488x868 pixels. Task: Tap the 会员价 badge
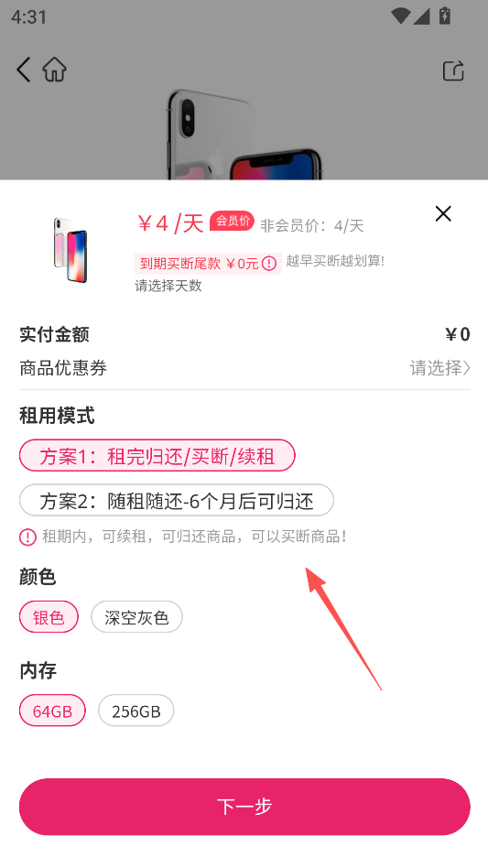pos(232,222)
